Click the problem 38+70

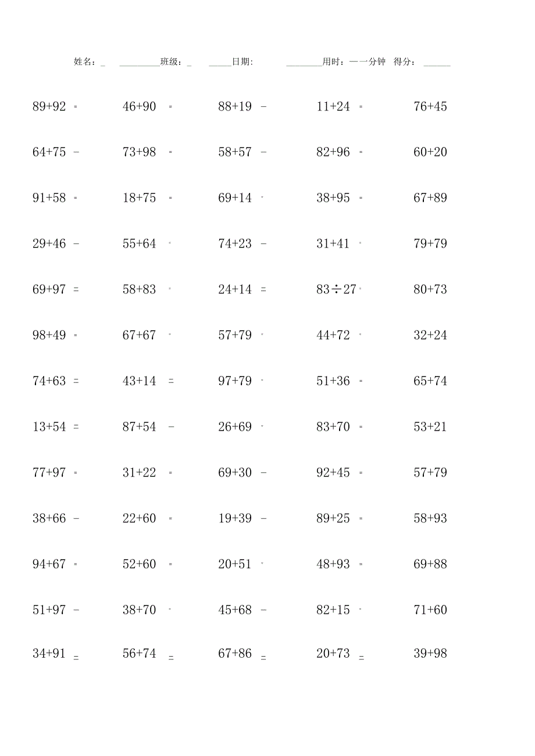[x=140, y=610]
